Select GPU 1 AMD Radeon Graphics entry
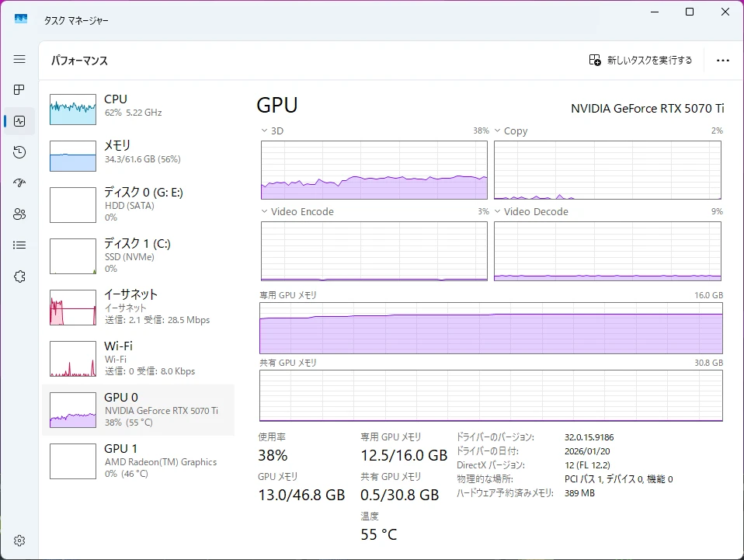The height and width of the screenshot is (560, 744). pyautogui.click(x=138, y=461)
